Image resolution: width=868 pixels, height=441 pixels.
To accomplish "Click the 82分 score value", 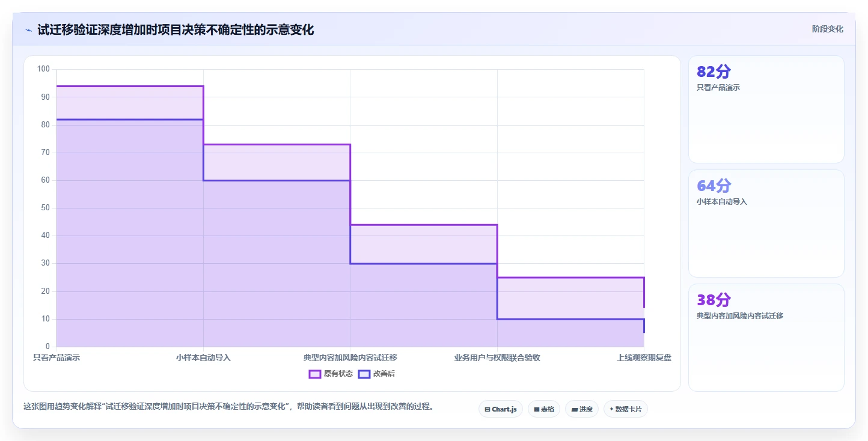I will click(714, 71).
